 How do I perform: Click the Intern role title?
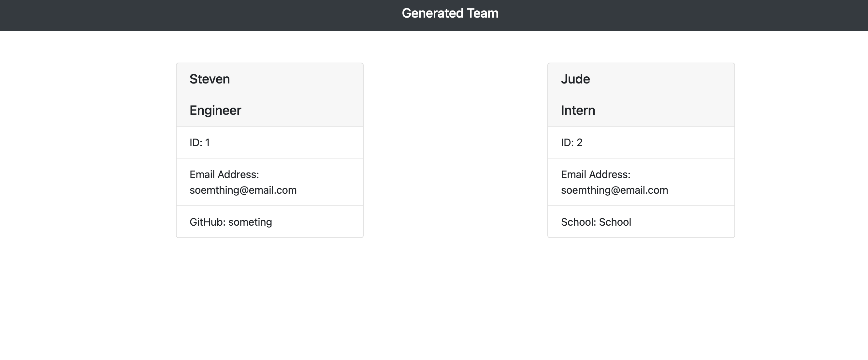coord(578,111)
